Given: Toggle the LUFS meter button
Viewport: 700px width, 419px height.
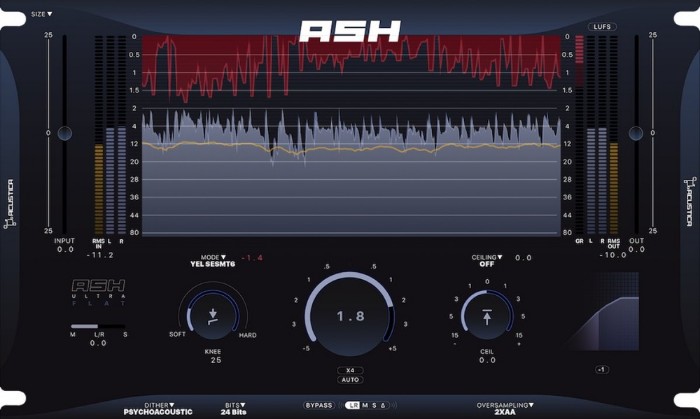Looking at the screenshot, I should tap(602, 27).
